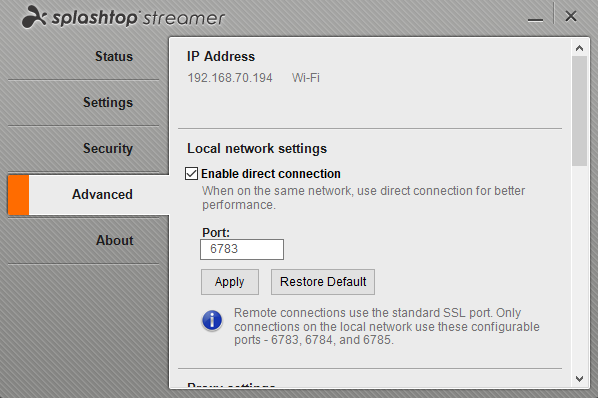This screenshot has width=598, height=398.
Task: Click the vertical scrollbar thumb
Action: pos(579,111)
